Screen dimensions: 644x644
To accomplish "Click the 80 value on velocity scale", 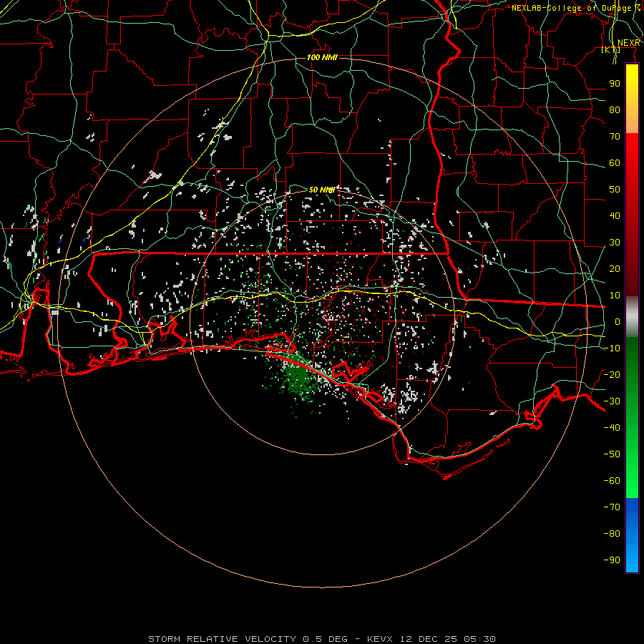I will click(615, 110).
